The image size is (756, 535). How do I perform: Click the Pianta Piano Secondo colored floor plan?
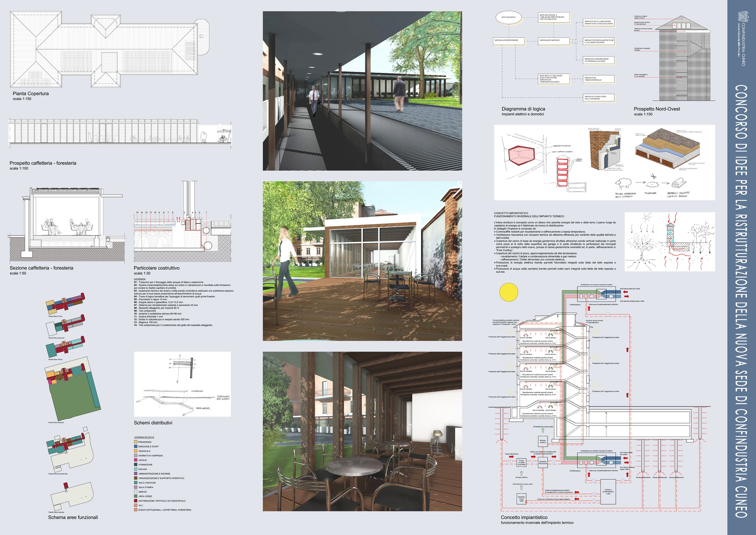(66, 325)
